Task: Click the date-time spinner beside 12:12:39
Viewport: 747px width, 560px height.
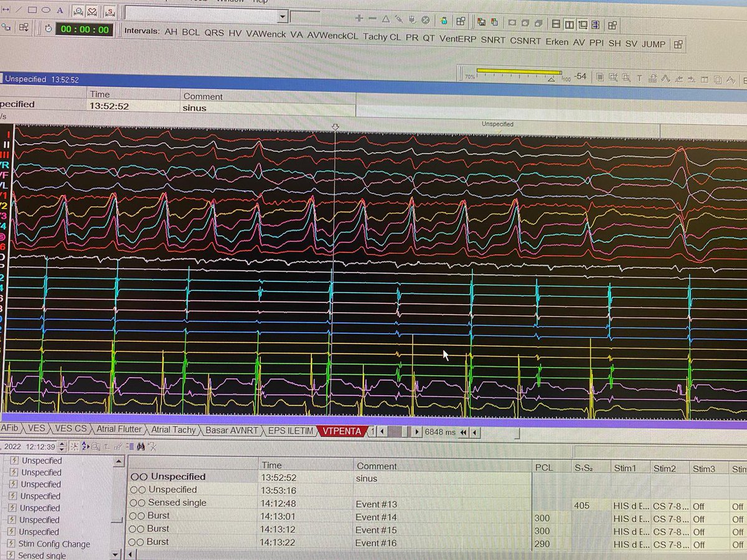Action: 62,447
